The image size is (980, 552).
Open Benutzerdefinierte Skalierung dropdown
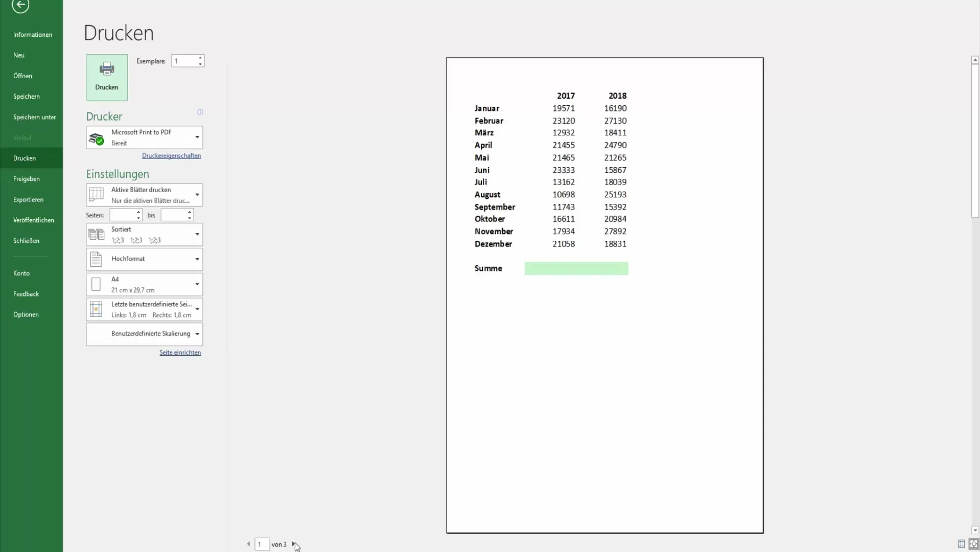[x=145, y=334]
